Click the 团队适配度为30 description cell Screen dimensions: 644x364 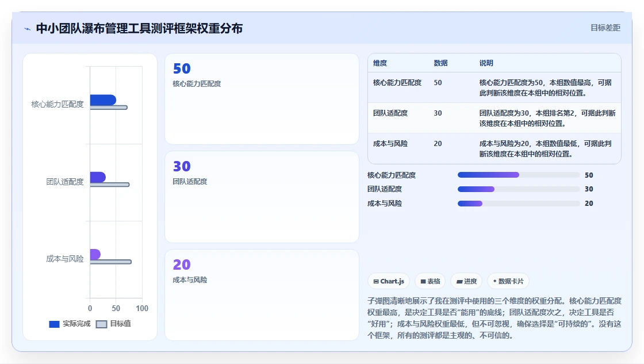pos(547,118)
